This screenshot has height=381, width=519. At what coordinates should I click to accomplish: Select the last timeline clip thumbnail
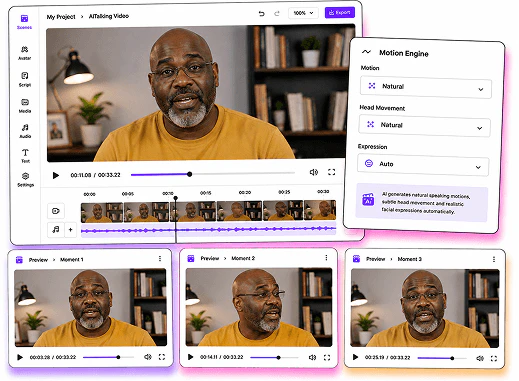point(320,210)
